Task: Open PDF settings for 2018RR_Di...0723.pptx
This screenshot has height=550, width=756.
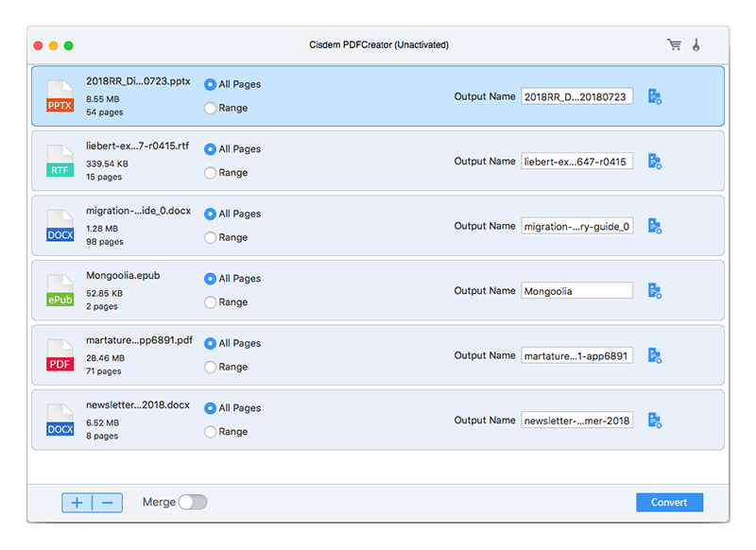Action: click(655, 96)
